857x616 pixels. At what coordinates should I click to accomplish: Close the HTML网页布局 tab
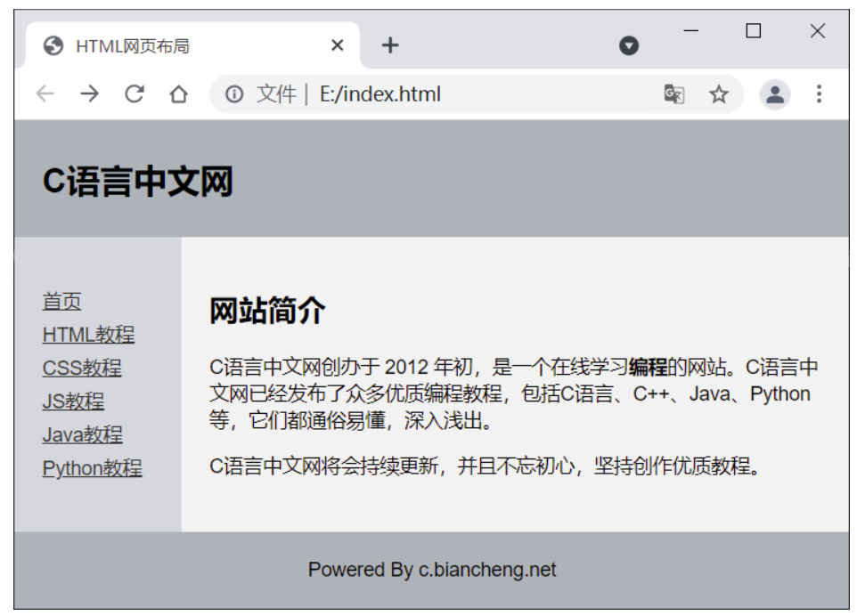pos(338,45)
